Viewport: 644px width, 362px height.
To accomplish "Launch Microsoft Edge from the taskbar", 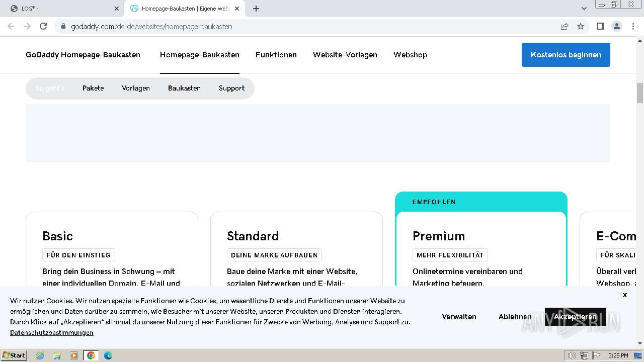I will point(108,355).
